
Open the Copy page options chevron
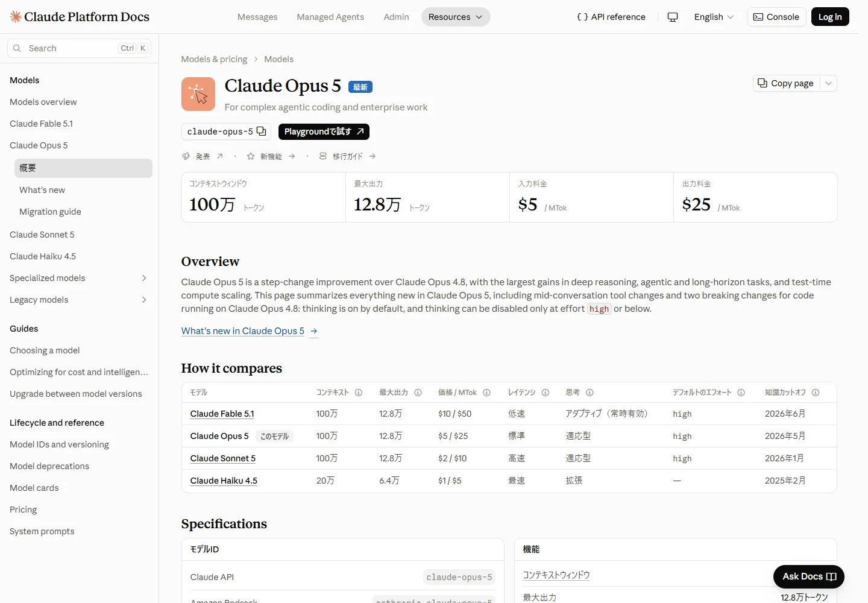(x=829, y=83)
